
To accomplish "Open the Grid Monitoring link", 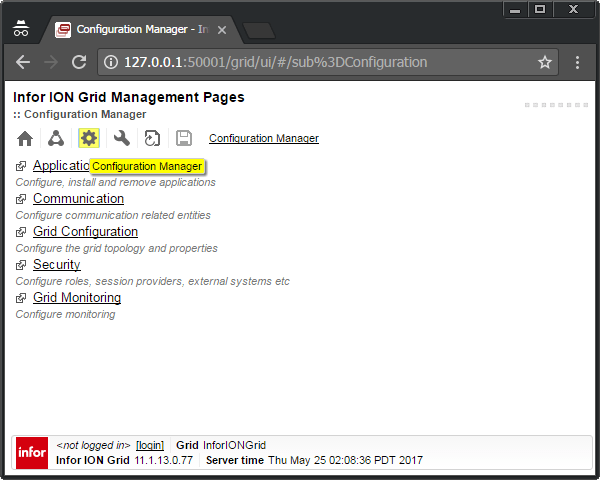I will click(x=77, y=298).
